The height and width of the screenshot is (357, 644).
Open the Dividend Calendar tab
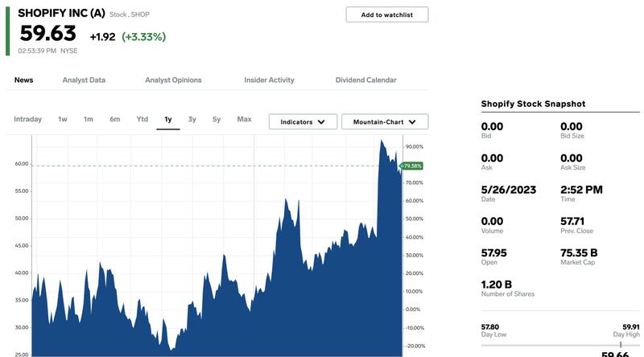click(366, 80)
